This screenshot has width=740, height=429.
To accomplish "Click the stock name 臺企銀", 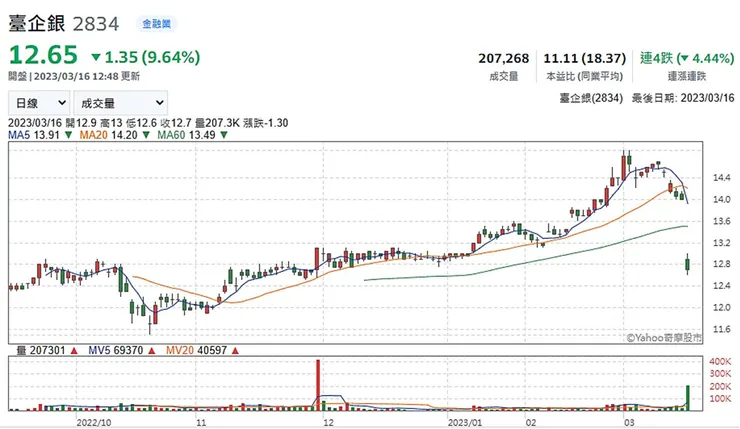I will [x=37, y=24].
